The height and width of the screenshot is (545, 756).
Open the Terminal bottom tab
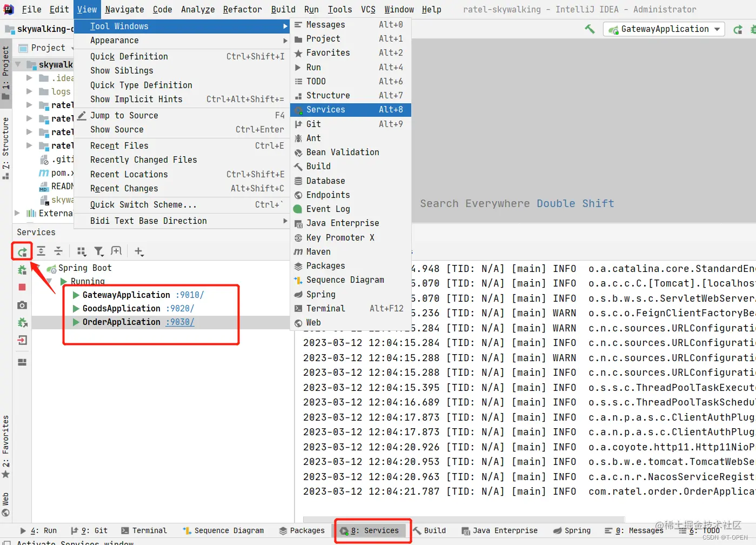(x=144, y=530)
